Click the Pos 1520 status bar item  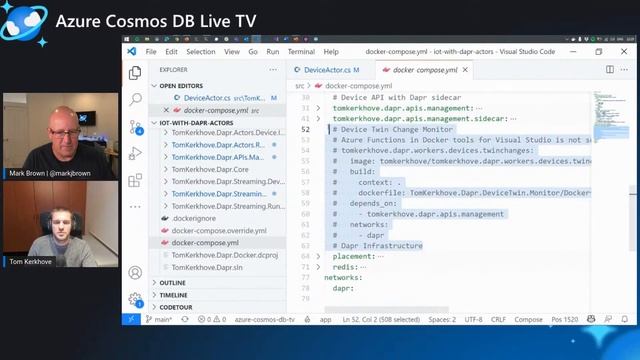pos(564,319)
